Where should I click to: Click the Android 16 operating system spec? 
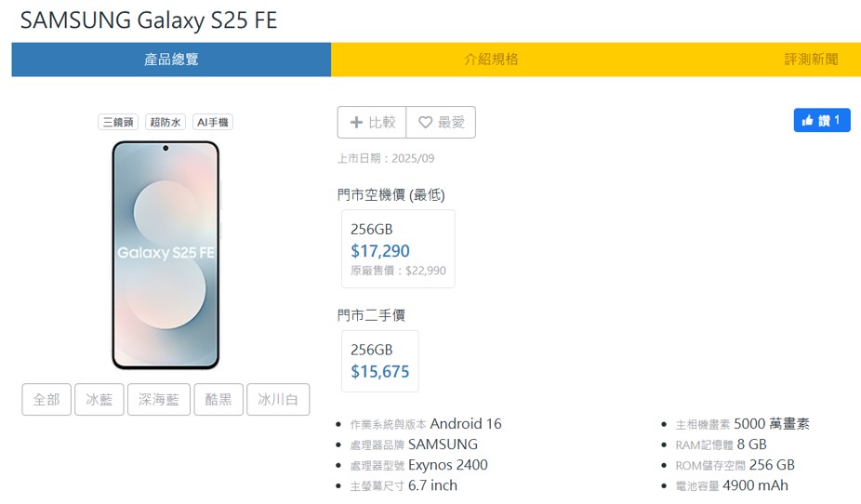click(465, 424)
